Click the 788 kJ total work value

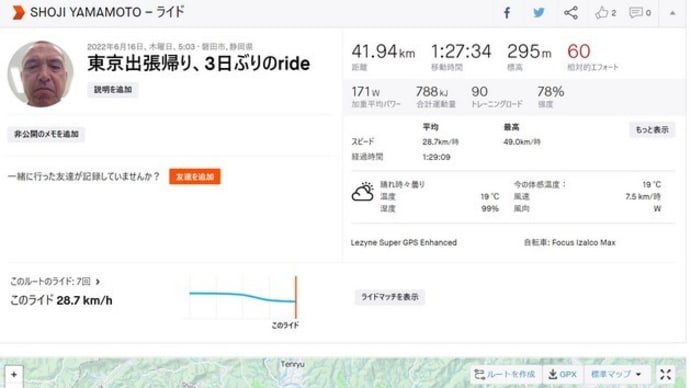coord(432,92)
